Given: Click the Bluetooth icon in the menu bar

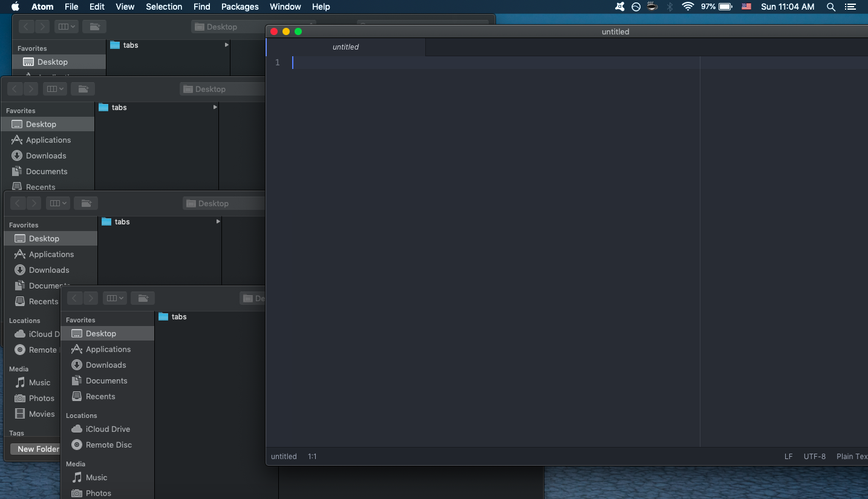Looking at the screenshot, I should [670, 7].
